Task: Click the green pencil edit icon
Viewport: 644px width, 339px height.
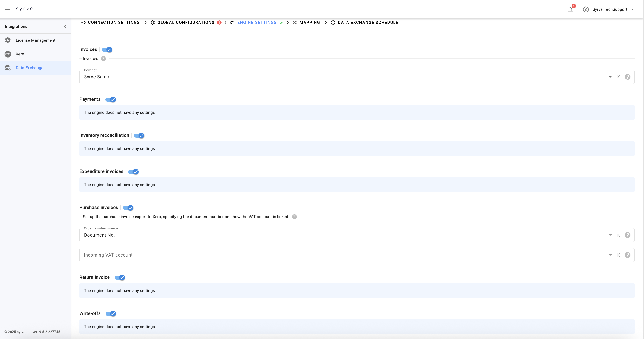Action: 282,23
